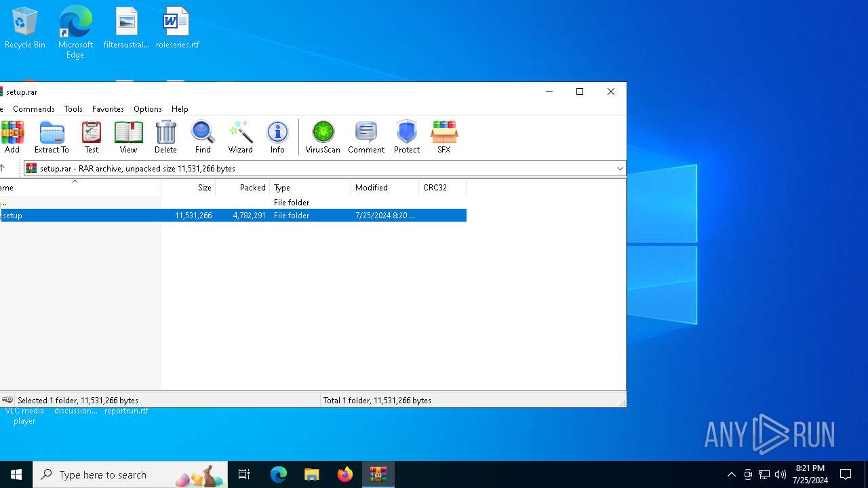Click the taskbar search box
Screen dimensions: 868x488
click(x=130, y=474)
